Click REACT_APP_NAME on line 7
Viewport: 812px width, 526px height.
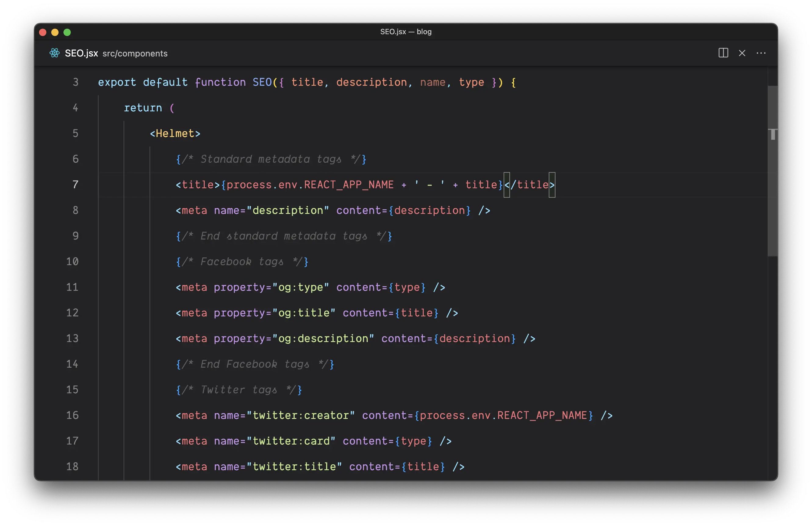349,185
